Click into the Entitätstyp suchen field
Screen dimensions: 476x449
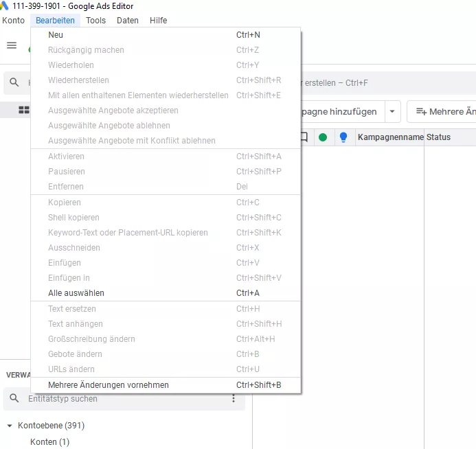[x=124, y=399]
